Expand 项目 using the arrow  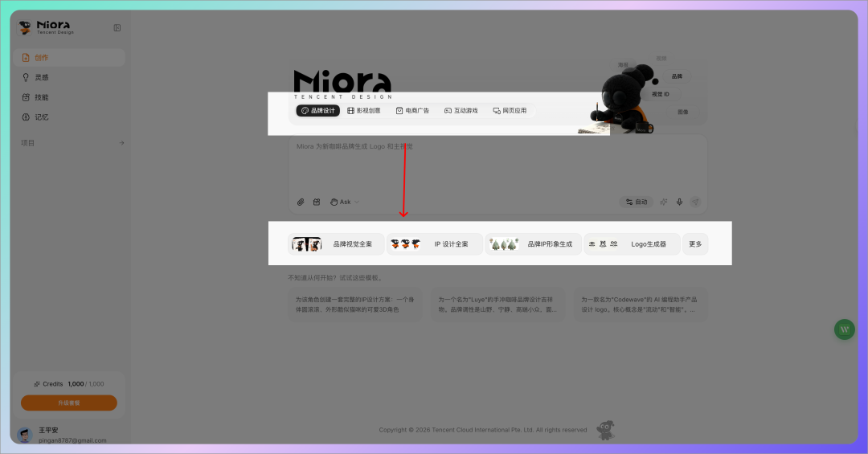[122, 143]
